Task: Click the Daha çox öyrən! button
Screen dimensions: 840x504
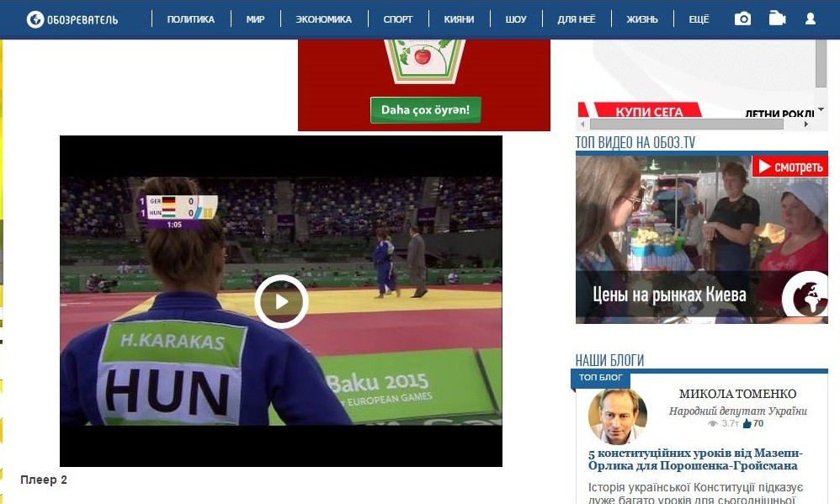Action: tap(425, 109)
